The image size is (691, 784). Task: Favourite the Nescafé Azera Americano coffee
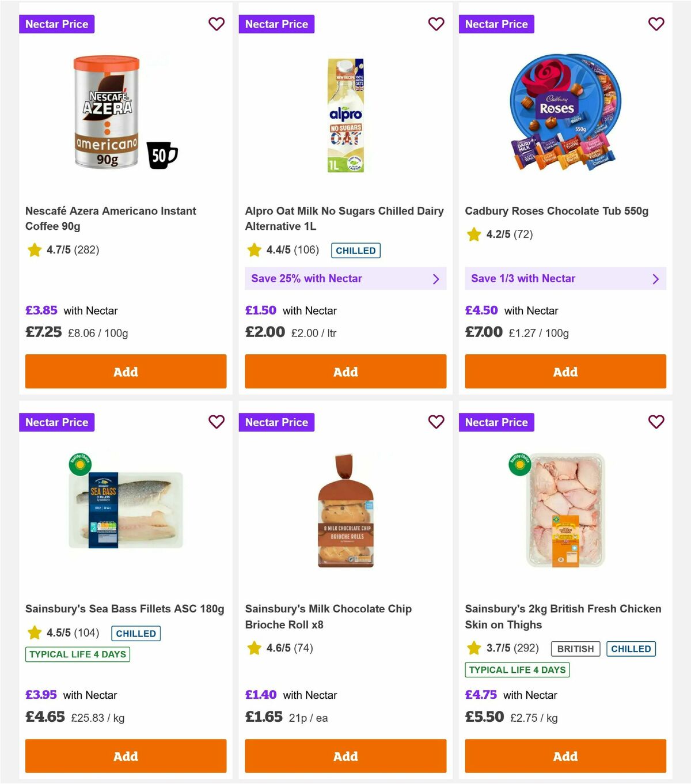tap(217, 24)
